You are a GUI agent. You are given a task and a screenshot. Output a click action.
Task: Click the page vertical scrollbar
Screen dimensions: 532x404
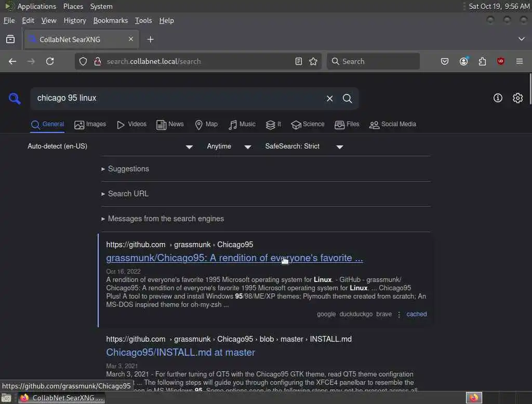click(x=529, y=89)
